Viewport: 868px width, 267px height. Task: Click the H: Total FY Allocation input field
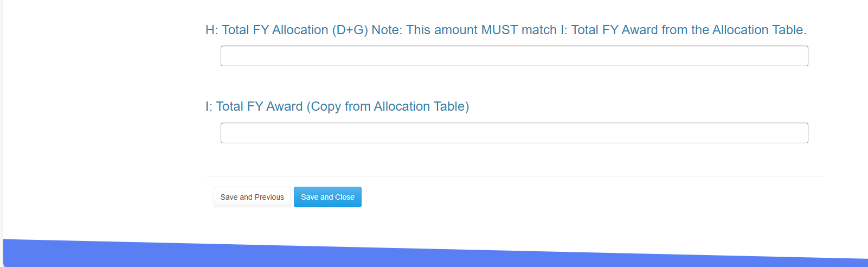point(514,56)
